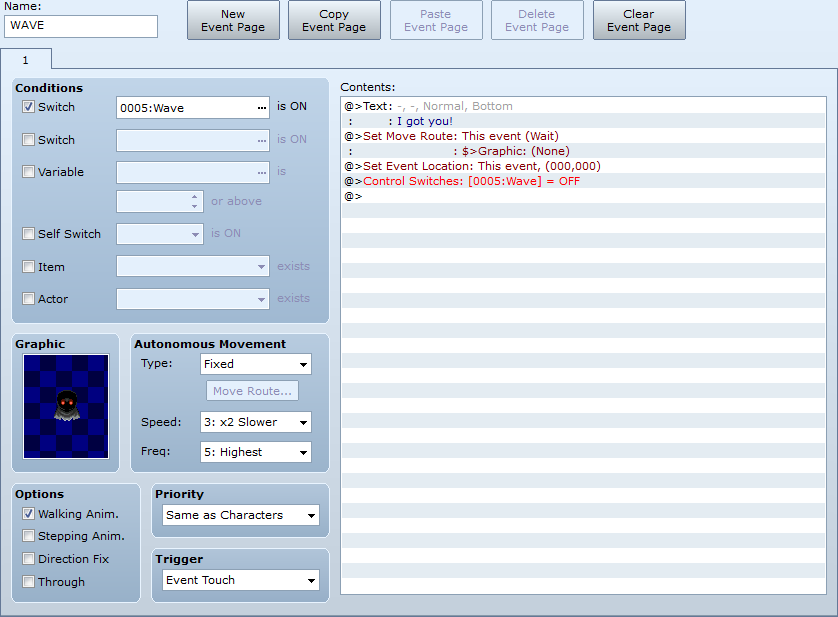The height and width of the screenshot is (617, 838).
Task: Toggle the Walking Anim. option
Action: [x=29, y=514]
